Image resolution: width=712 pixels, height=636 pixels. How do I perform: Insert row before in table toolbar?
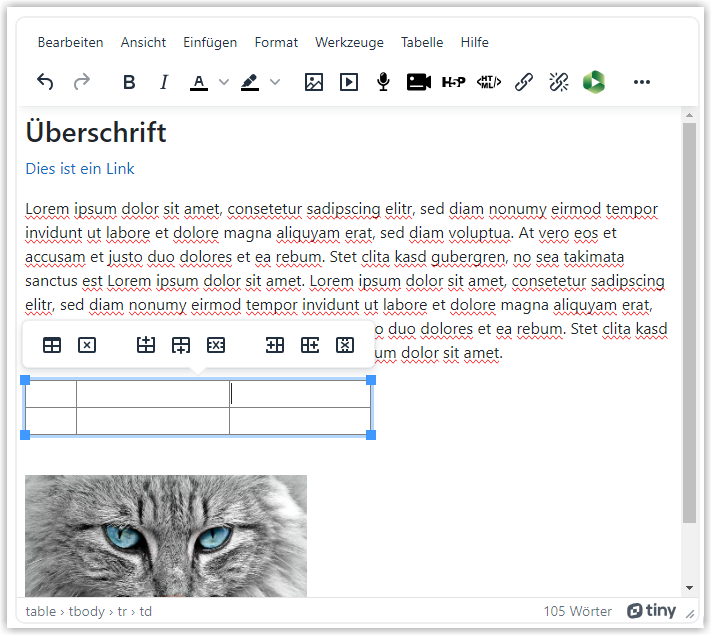146,345
